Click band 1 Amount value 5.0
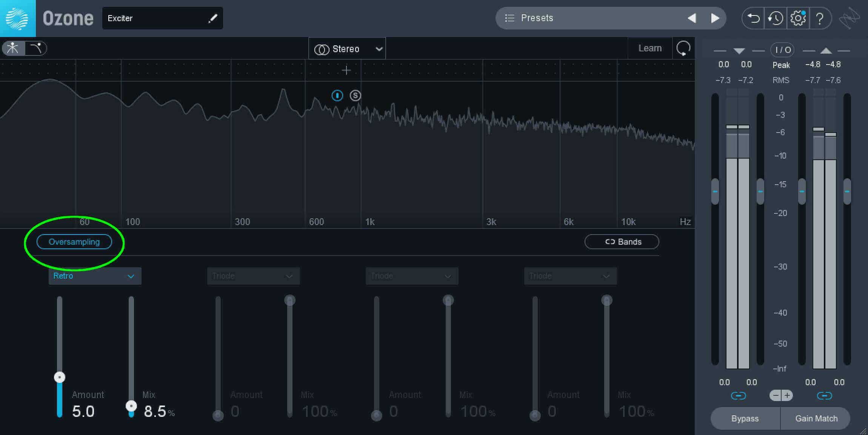868x435 pixels. click(x=83, y=411)
